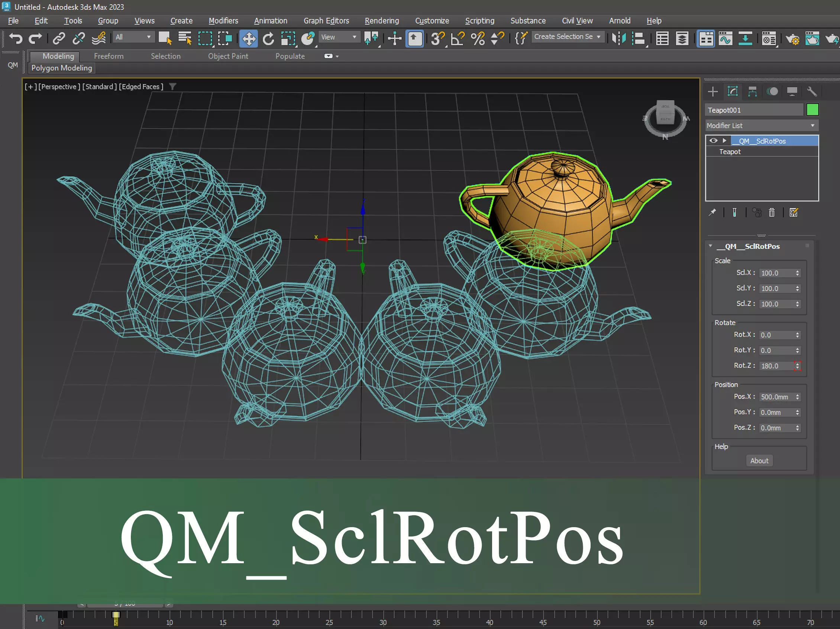This screenshot has width=840, height=629.
Task: Open Rendered Frame Window icon
Action: pyautogui.click(x=812, y=38)
